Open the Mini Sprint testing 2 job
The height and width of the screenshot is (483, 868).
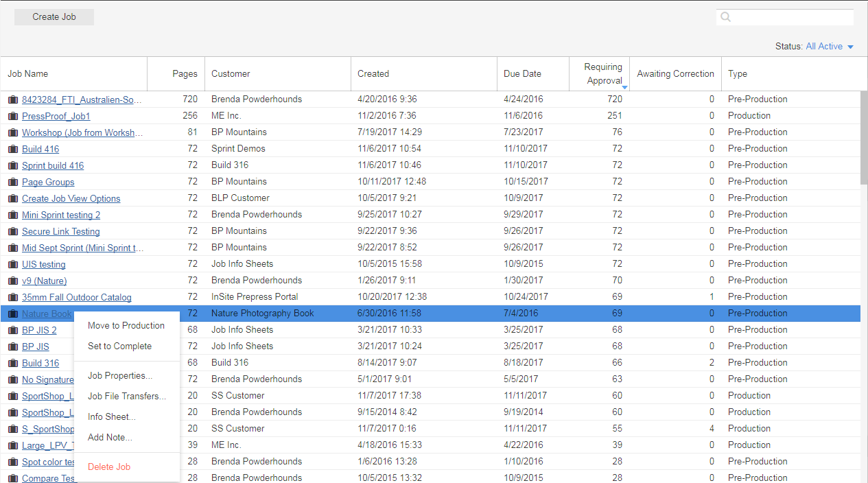point(61,215)
